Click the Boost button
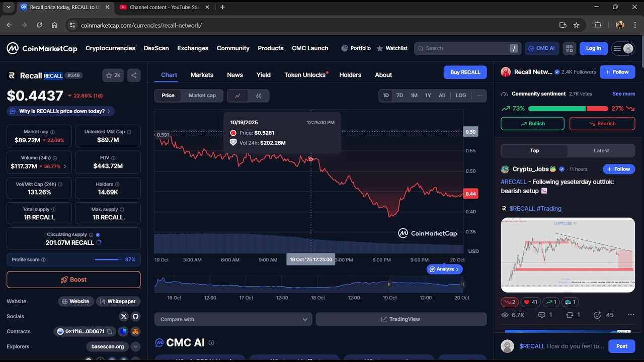 tap(73, 280)
